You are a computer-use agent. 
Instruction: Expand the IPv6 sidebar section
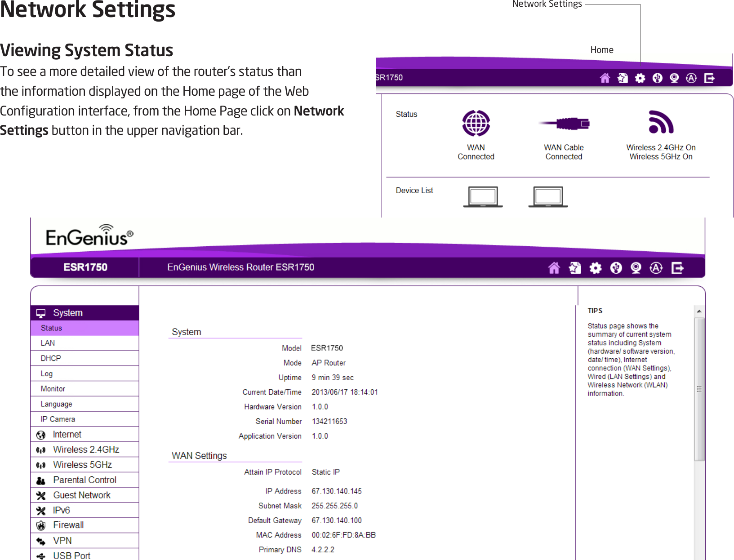click(x=85, y=511)
